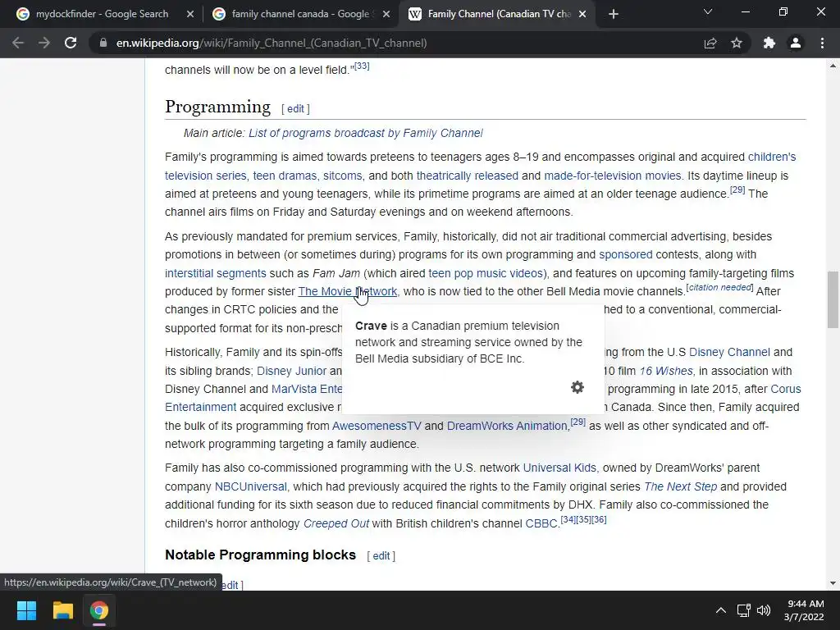Viewport: 840px width, 630px height.
Task: Open tab search dropdown chevron
Action: tap(708, 11)
